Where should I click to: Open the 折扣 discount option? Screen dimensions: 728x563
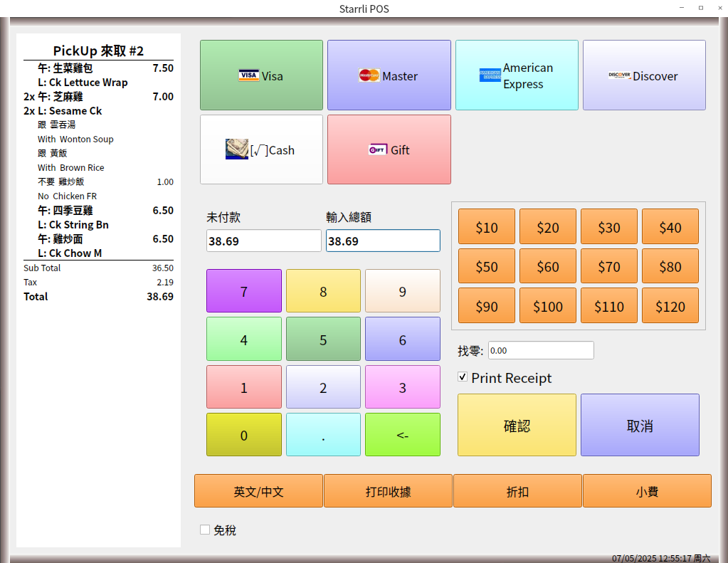[517, 491]
